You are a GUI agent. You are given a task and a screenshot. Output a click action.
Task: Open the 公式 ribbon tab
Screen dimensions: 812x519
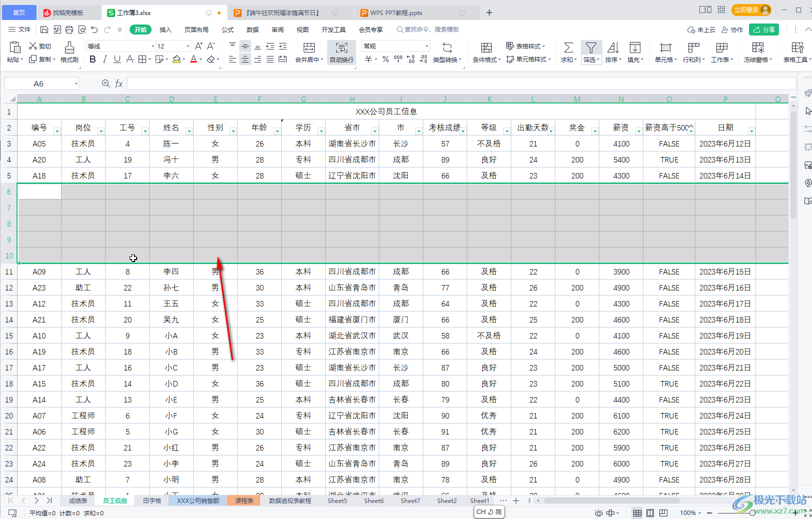[228, 29]
